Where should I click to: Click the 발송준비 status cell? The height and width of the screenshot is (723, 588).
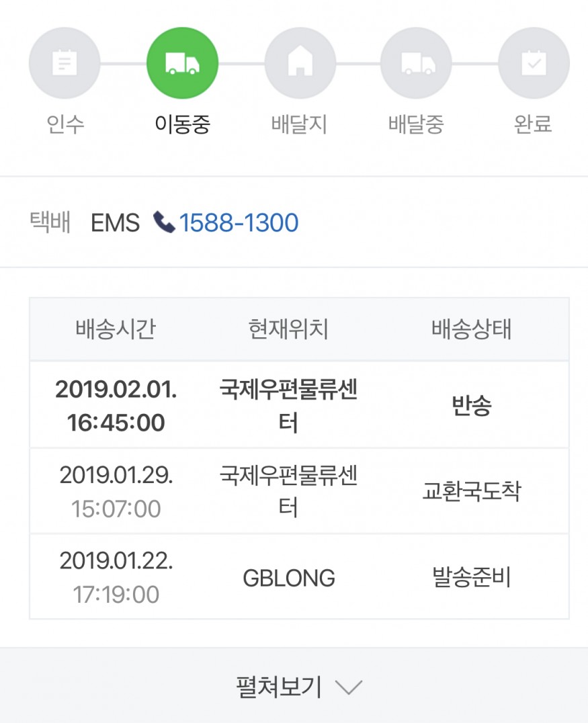coord(472,577)
